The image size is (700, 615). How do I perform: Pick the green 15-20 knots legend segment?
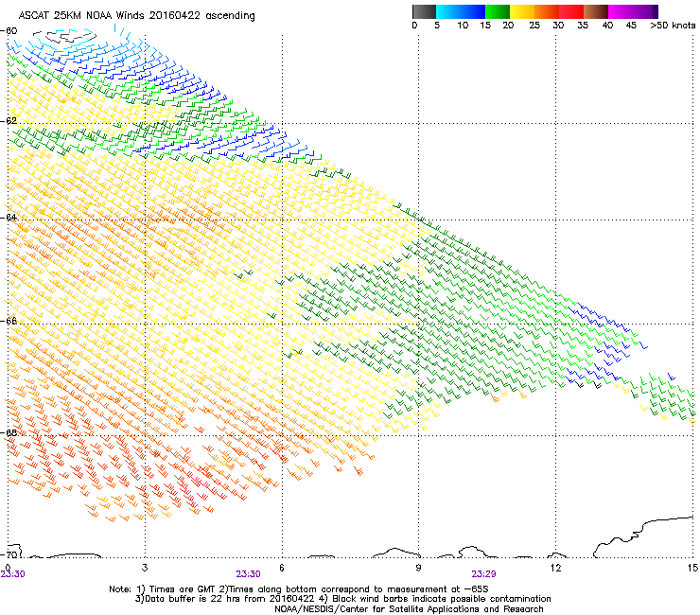pos(498,11)
